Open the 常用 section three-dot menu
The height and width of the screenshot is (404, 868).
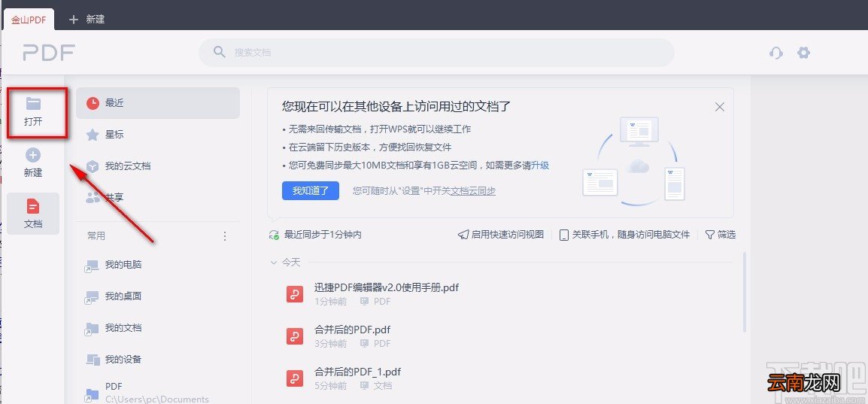point(225,236)
